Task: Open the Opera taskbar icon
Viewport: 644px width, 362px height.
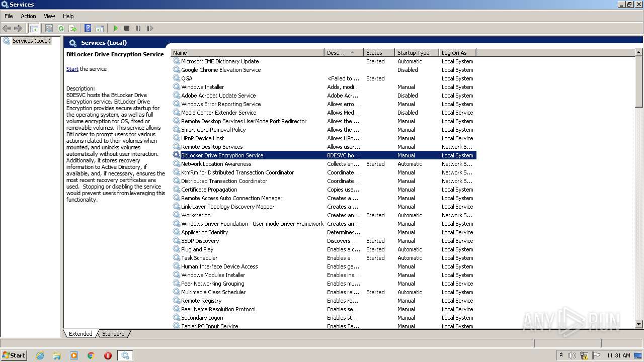Action: click(x=108, y=355)
